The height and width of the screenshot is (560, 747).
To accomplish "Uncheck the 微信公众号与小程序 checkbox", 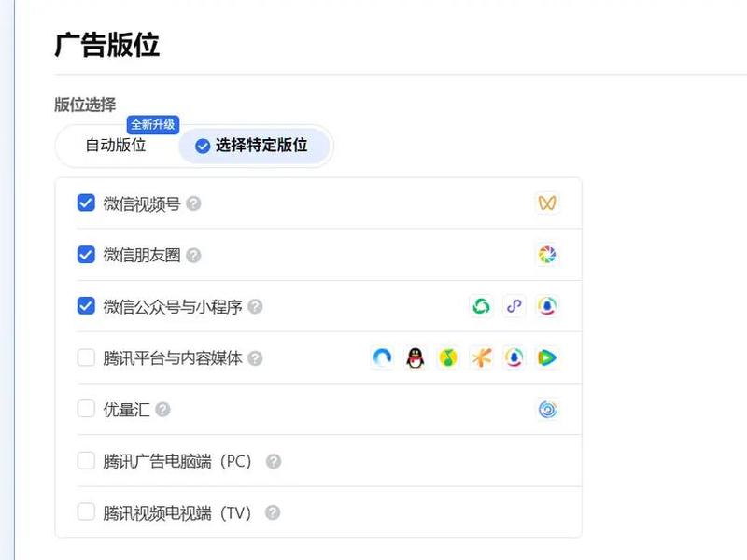I will 86,306.
